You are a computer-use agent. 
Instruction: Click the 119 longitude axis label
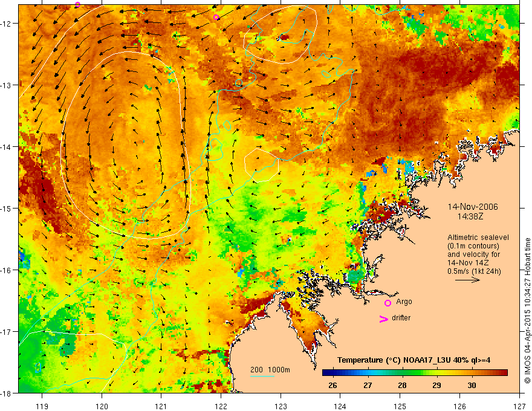[42, 406]
